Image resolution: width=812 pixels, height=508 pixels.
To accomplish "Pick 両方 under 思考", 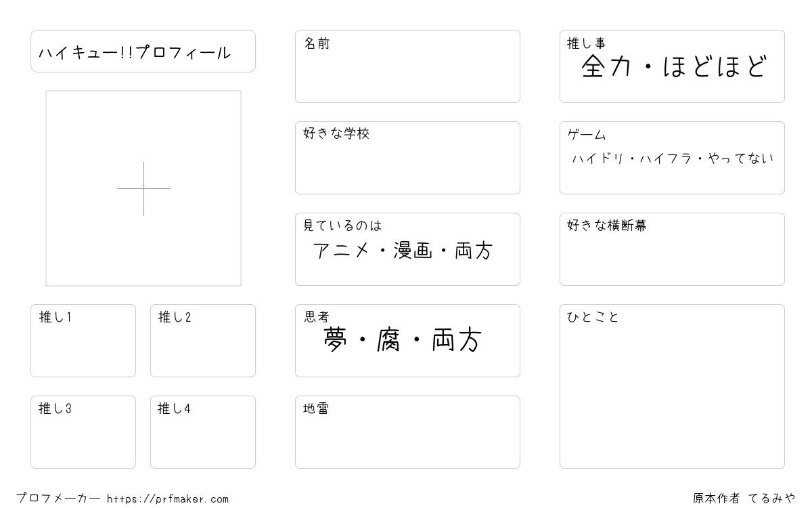I will coord(457,341).
